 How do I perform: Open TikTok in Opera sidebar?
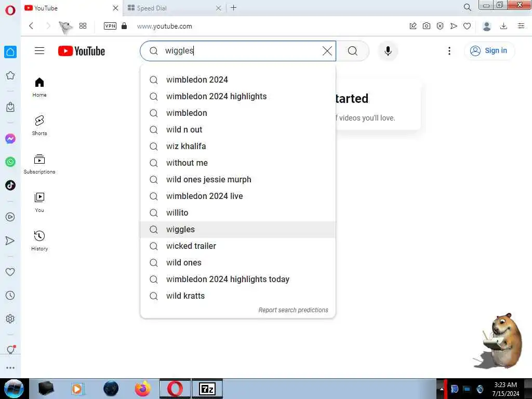[x=10, y=185]
